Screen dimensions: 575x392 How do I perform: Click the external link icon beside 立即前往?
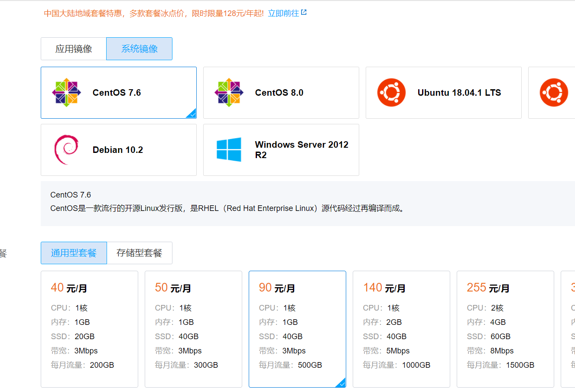coord(304,13)
